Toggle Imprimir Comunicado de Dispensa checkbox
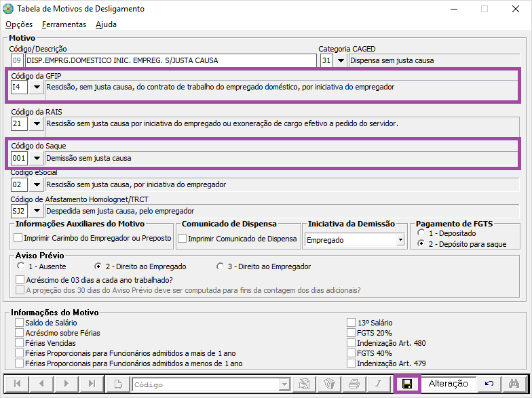Screen dimensions: 532x398 point(182,239)
